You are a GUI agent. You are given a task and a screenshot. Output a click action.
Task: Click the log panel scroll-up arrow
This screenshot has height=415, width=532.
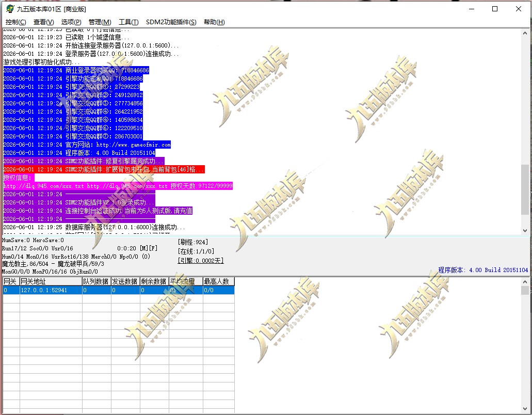coord(525,33)
